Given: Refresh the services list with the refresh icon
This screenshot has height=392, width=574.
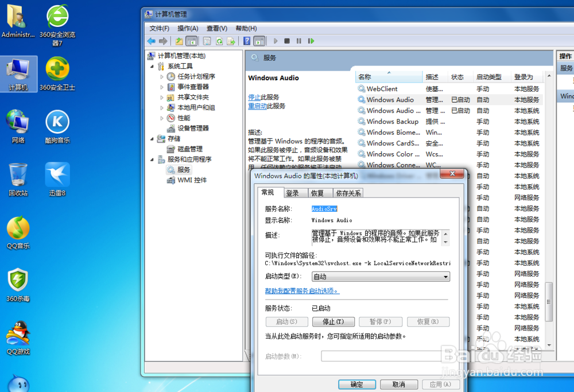Looking at the screenshot, I should click(x=219, y=41).
